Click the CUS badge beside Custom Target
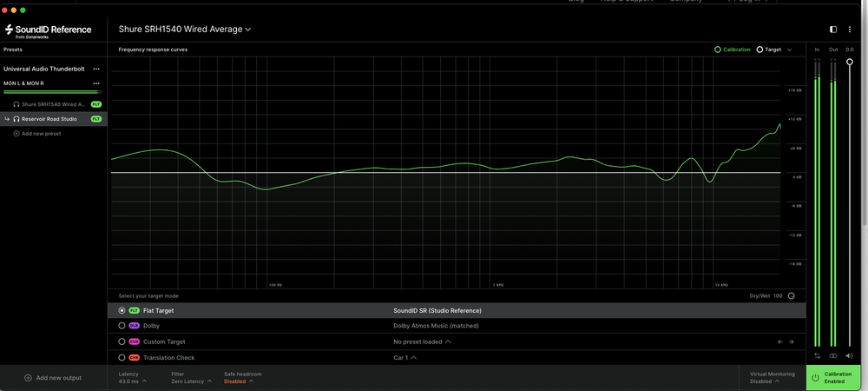This screenshot has height=391, width=868. coord(134,342)
